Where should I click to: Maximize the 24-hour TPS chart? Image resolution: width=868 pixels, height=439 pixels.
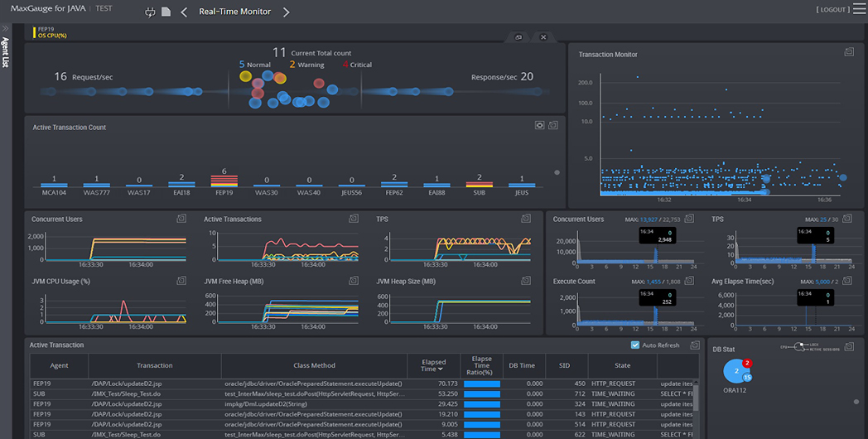point(847,219)
